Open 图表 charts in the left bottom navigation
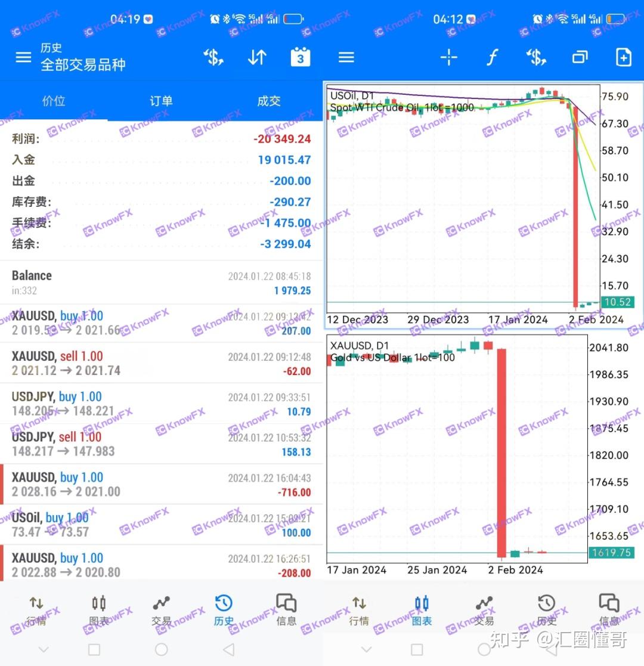644x666 pixels. click(x=98, y=609)
